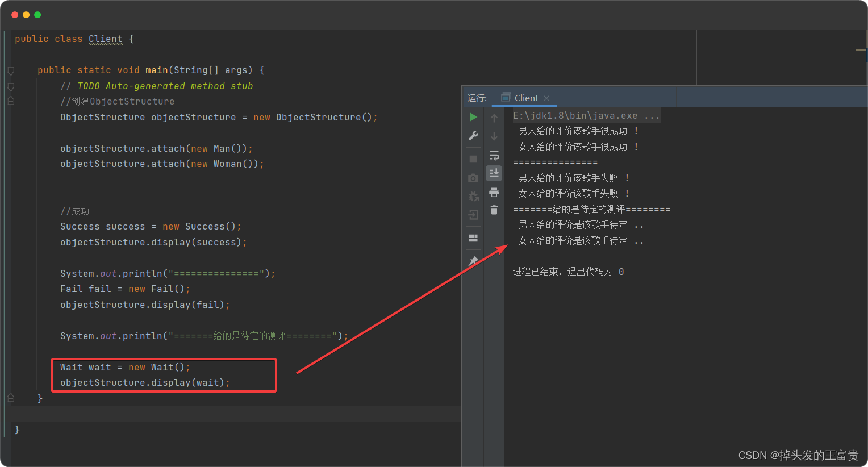This screenshot has width=868, height=467.
Task: Click objectStructure.display(fail) line
Action: [x=145, y=305]
